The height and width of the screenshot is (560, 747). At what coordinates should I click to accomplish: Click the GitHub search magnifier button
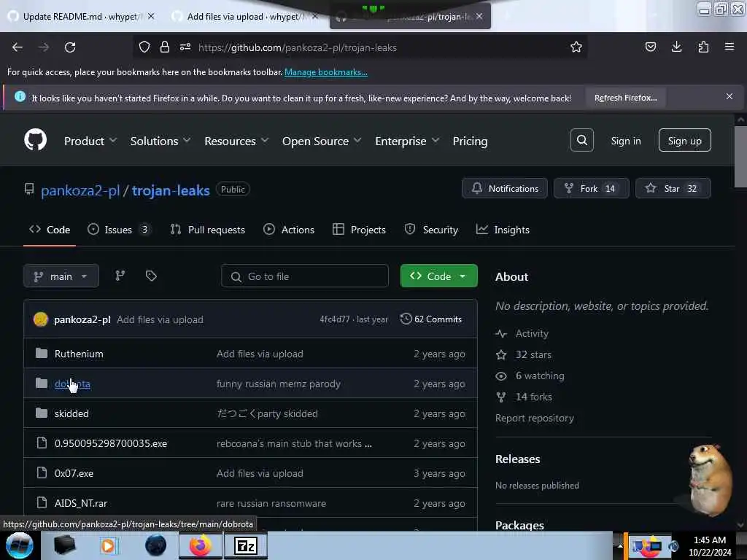click(581, 140)
